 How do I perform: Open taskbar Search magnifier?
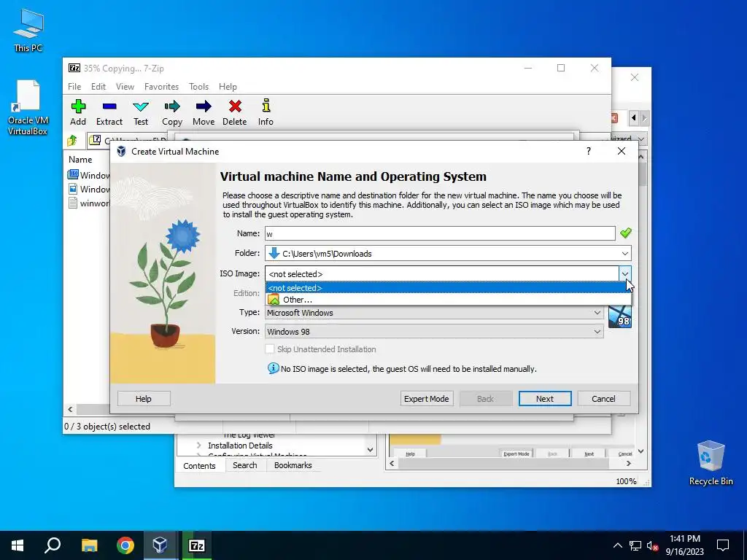coord(53,545)
